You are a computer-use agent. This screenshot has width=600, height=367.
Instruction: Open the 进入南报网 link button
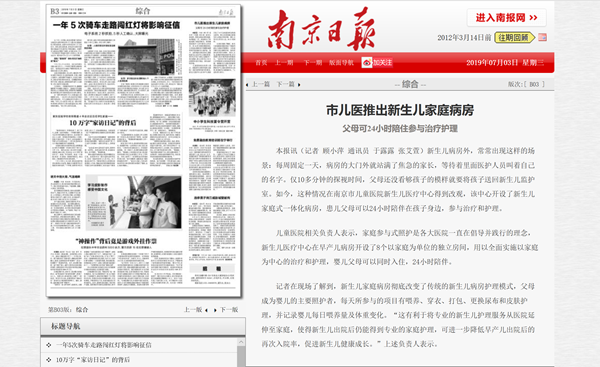506,18
